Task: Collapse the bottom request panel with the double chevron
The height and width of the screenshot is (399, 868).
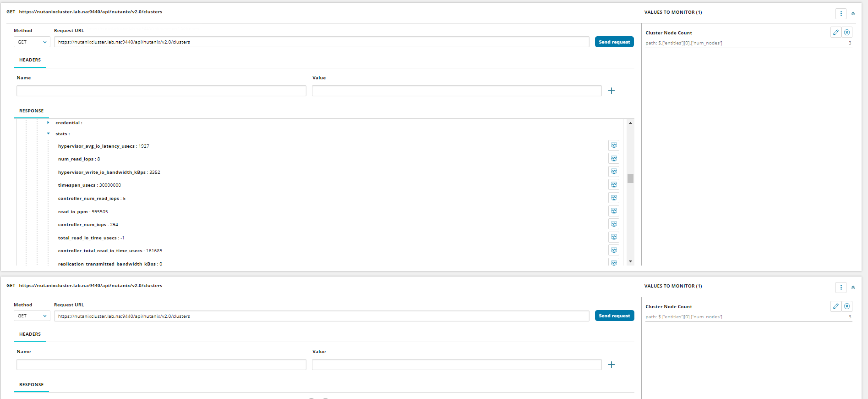Action: [853, 287]
